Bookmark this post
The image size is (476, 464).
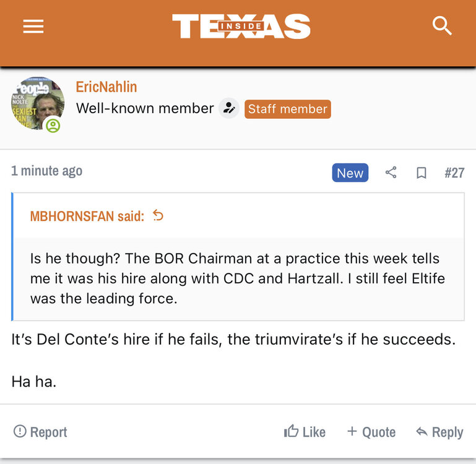[422, 173]
